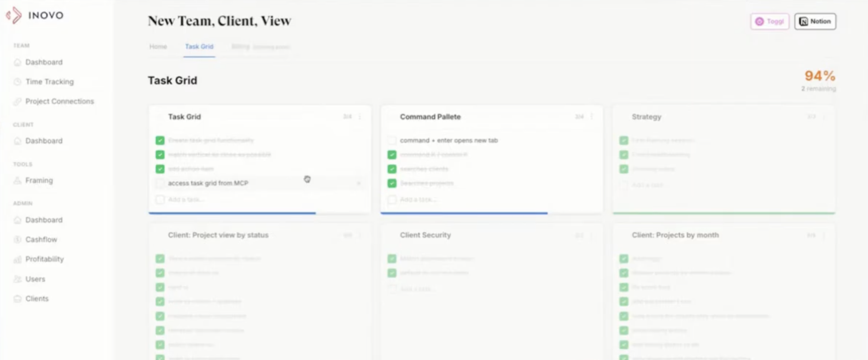Check 'command + enter opens new tab' checkbox

392,140
